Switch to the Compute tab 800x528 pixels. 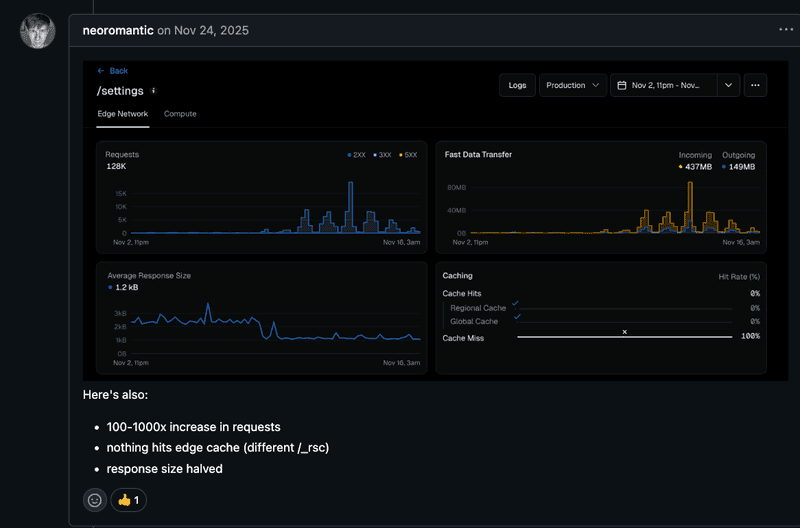[180, 114]
